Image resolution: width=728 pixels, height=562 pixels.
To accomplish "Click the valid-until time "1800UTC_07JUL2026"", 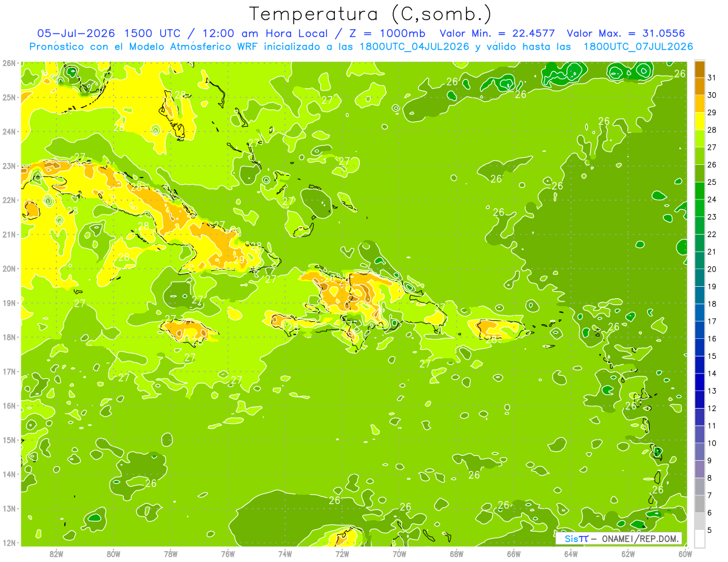I will (638, 47).
